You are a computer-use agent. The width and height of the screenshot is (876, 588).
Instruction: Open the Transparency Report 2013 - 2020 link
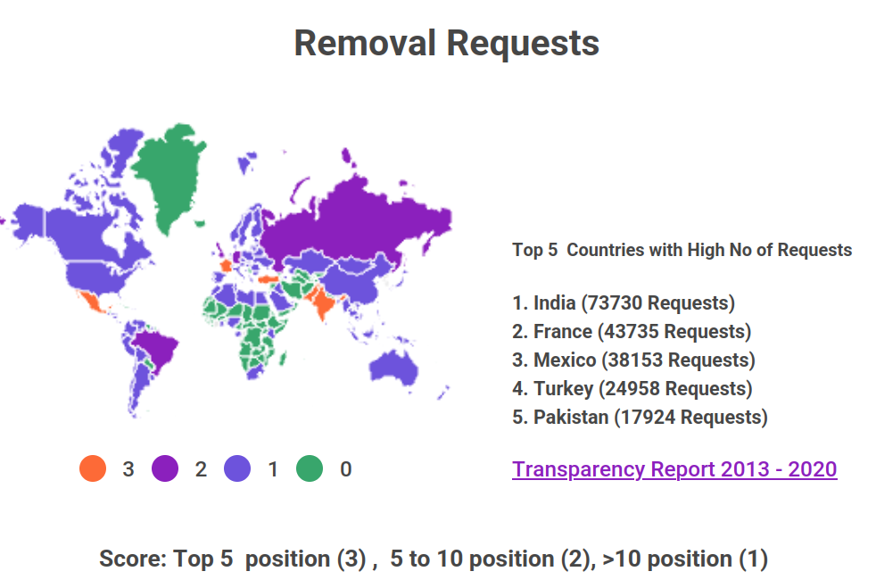(x=674, y=469)
